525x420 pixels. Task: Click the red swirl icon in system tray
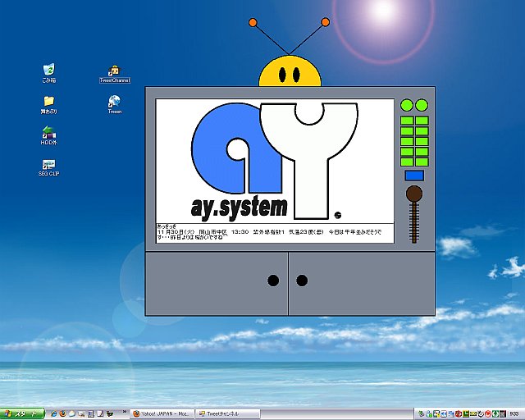click(x=488, y=413)
